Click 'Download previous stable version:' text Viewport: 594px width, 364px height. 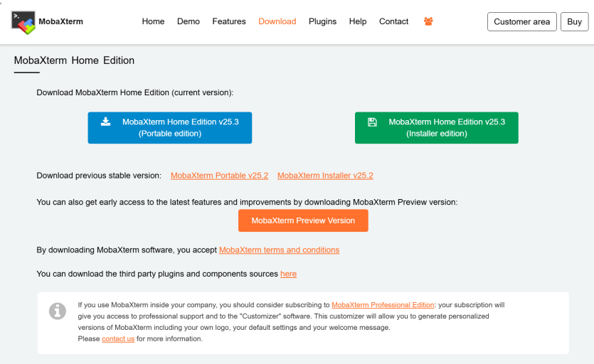99,176
